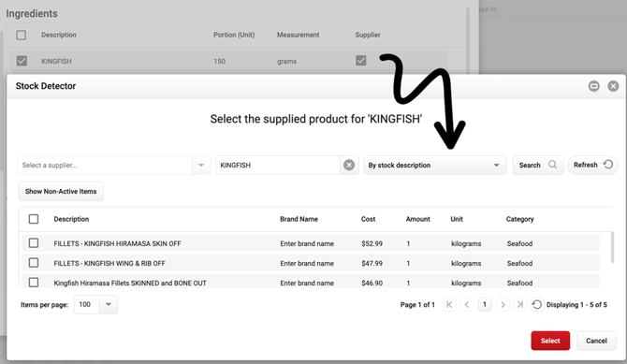Go to next results page
Viewport: 627px width, 364px height.
click(x=503, y=305)
